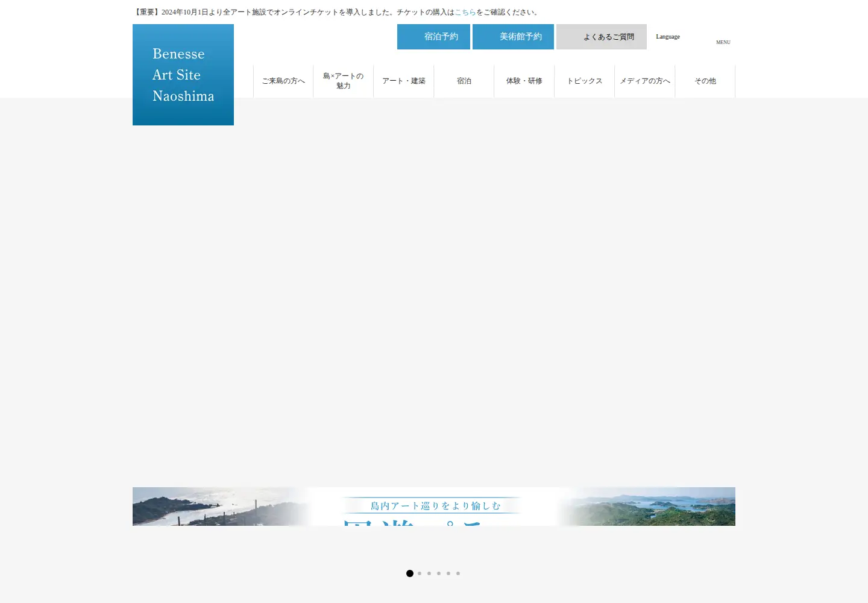868x603 pixels.
Task: Open その他 nav menu
Action: (705, 81)
